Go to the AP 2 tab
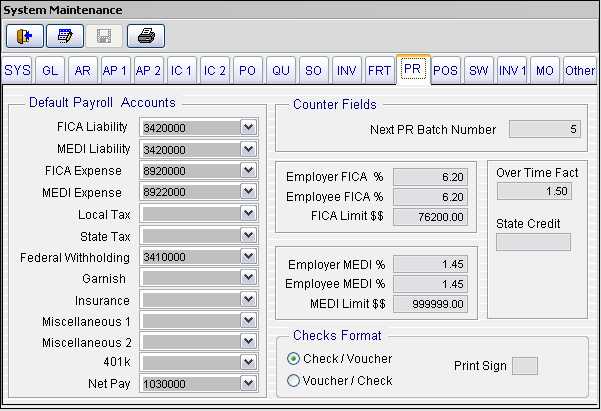 click(x=149, y=71)
